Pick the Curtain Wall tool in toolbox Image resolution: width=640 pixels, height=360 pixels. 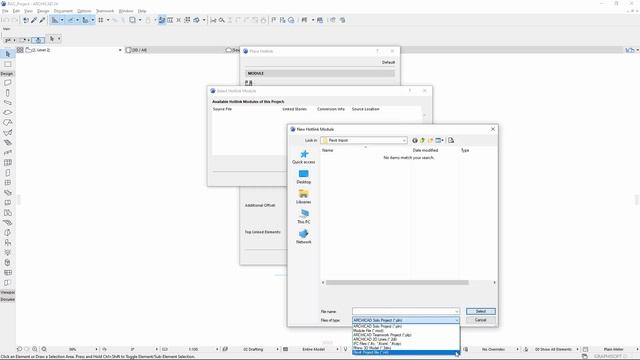pyautogui.click(x=7, y=162)
